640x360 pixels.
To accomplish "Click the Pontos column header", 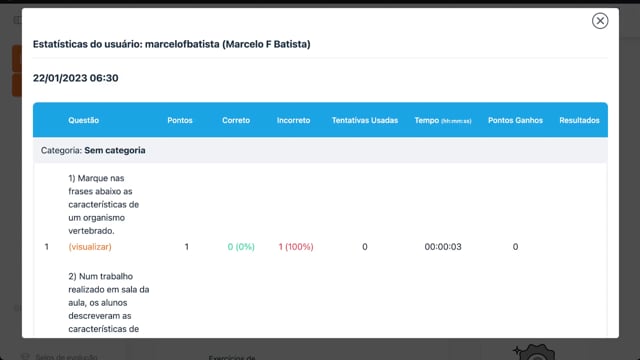I will click(180, 120).
